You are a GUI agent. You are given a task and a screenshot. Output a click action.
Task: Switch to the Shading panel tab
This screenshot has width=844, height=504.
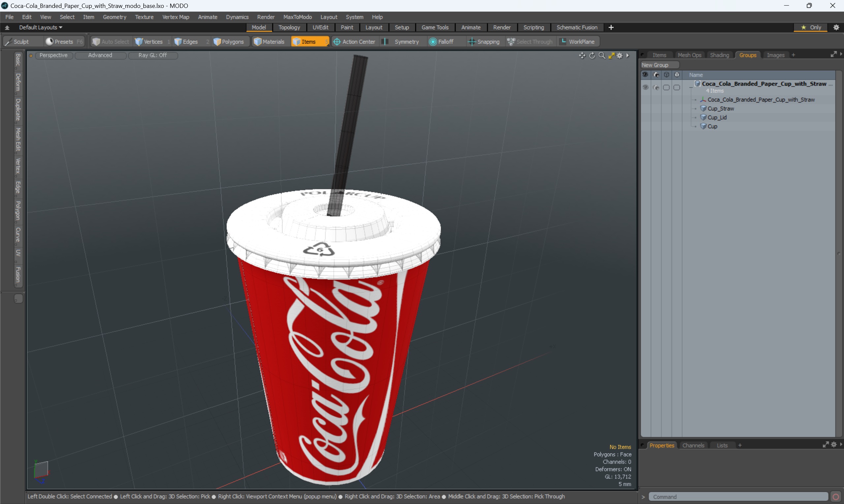click(x=719, y=55)
